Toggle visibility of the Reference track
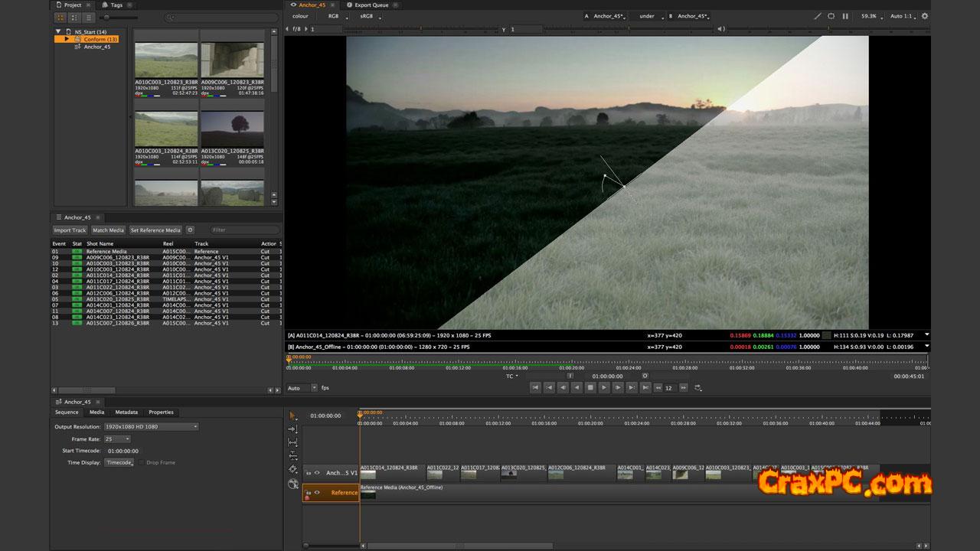This screenshot has width=980, height=551. point(317,493)
